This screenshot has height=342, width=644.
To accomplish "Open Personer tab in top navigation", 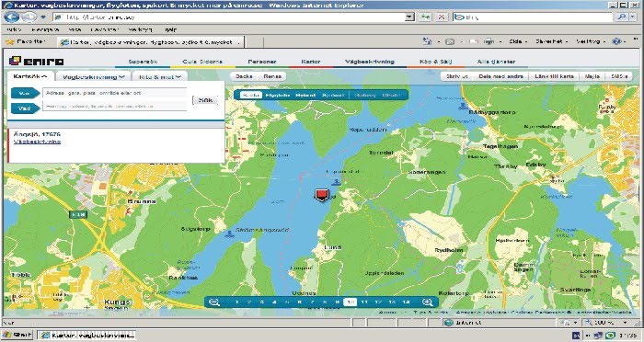I will (x=262, y=62).
